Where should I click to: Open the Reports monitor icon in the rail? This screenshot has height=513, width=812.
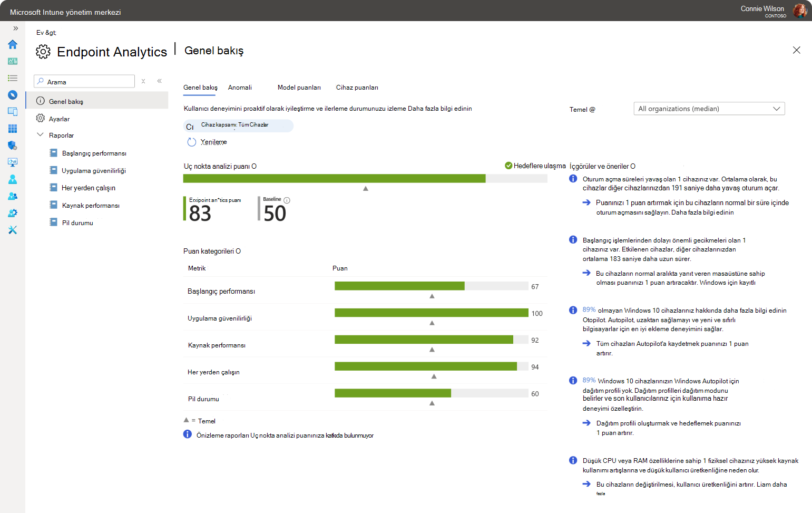click(13, 162)
